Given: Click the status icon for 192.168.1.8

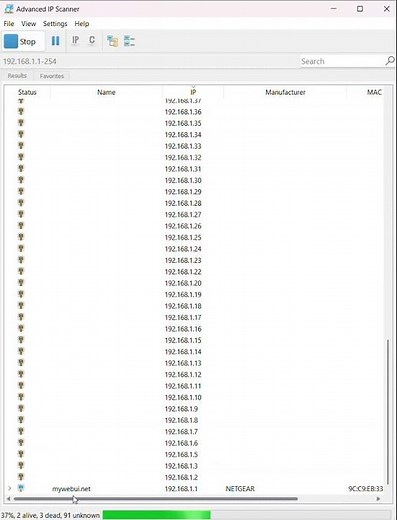Looking at the screenshot, I should pyautogui.click(x=21, y=420).
